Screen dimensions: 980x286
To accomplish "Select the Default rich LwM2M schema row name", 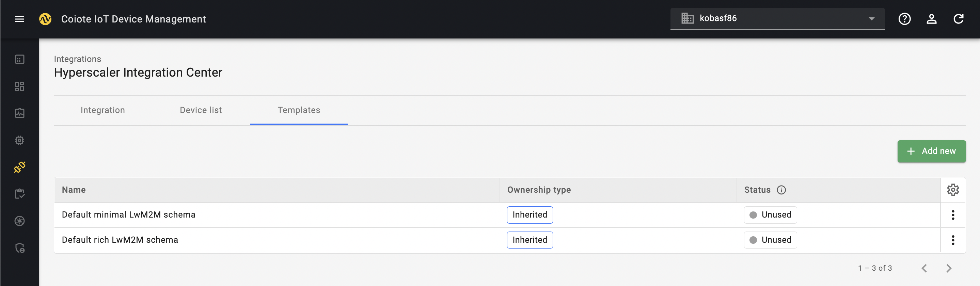I will click(x=120, y=240).
